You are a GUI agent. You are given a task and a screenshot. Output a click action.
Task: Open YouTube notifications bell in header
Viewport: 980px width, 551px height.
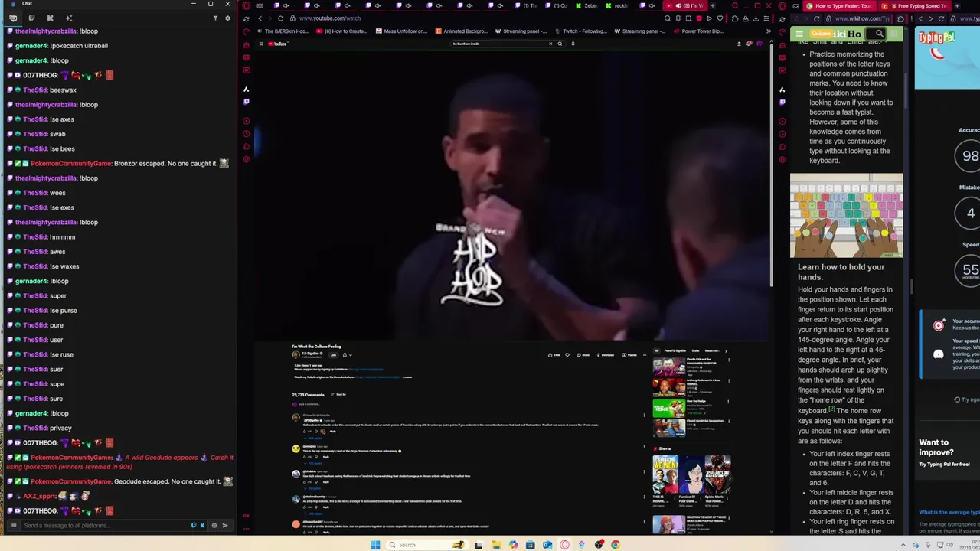[749, 44]
